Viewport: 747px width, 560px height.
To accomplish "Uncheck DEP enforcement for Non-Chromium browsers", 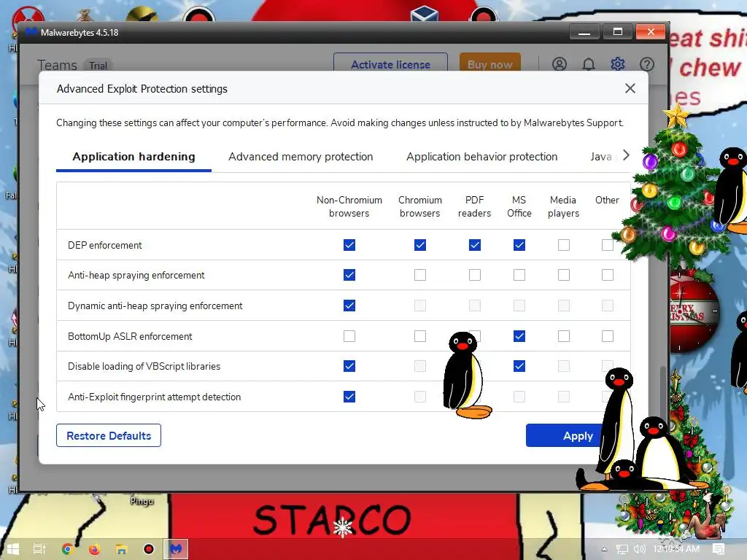I will 349,245.
